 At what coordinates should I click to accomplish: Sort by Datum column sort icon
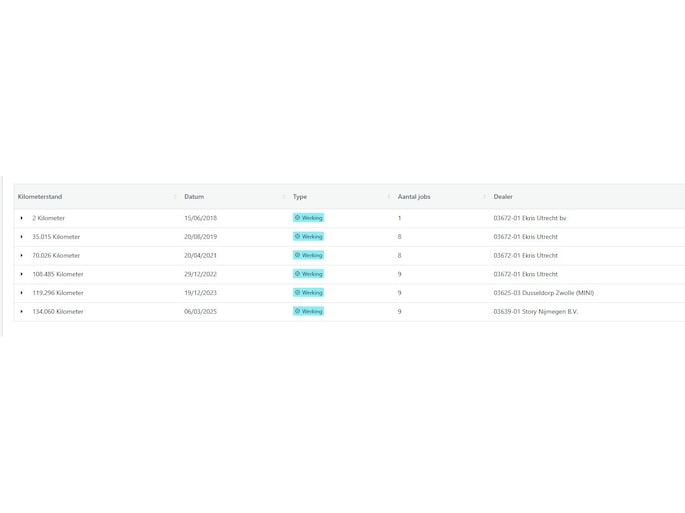(284, 197)
